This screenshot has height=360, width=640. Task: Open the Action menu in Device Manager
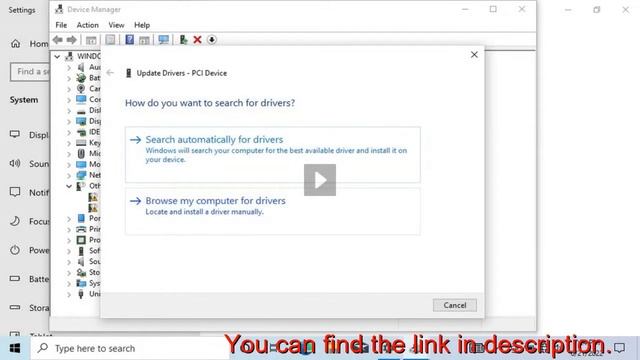pos(87,25)
